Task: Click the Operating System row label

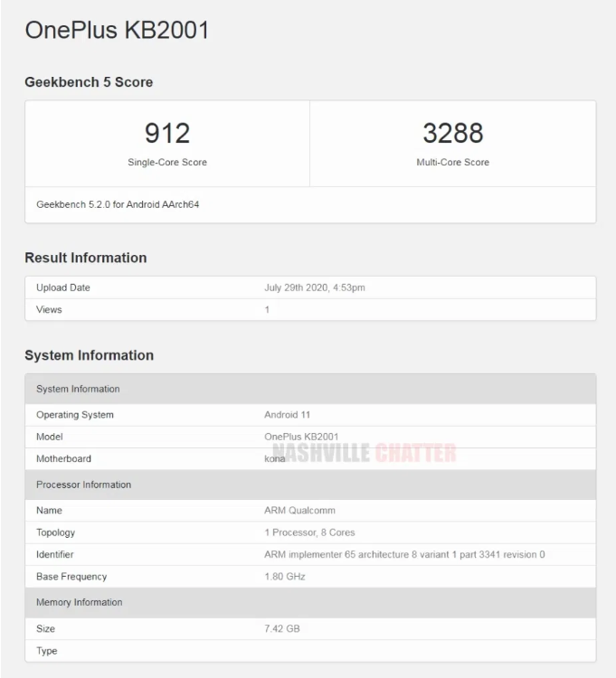Action: (75, 415)
